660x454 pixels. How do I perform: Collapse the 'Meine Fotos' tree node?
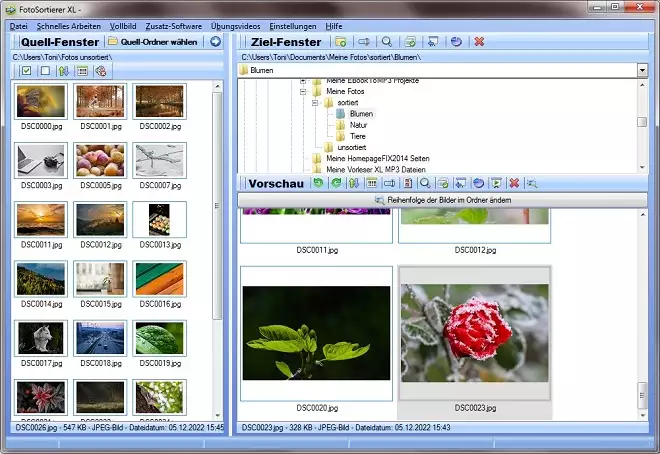coord(301,92)
